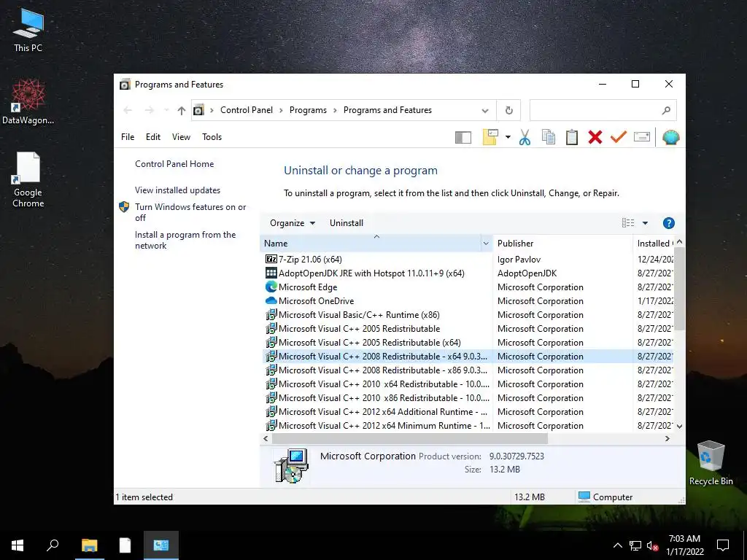
Task: Click Control Panel in the breadcrumb path
Action: pos(247,111)
